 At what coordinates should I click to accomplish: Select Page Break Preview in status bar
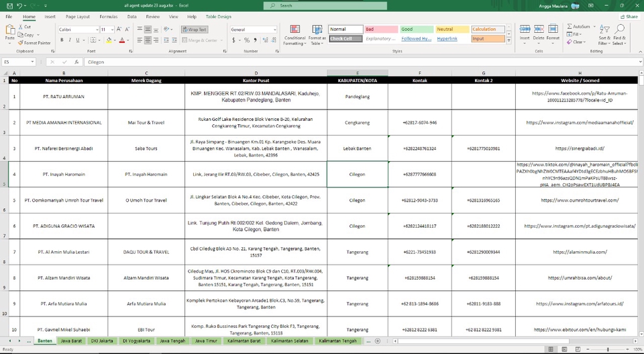point(578,349)
